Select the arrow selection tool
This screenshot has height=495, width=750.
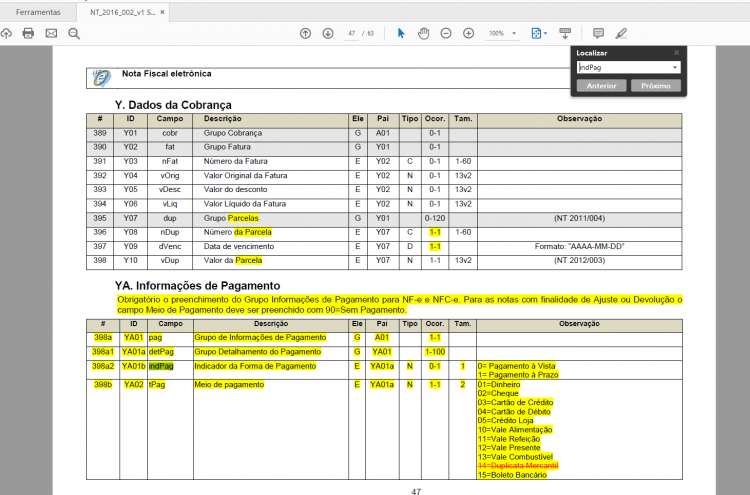(401, 33)
